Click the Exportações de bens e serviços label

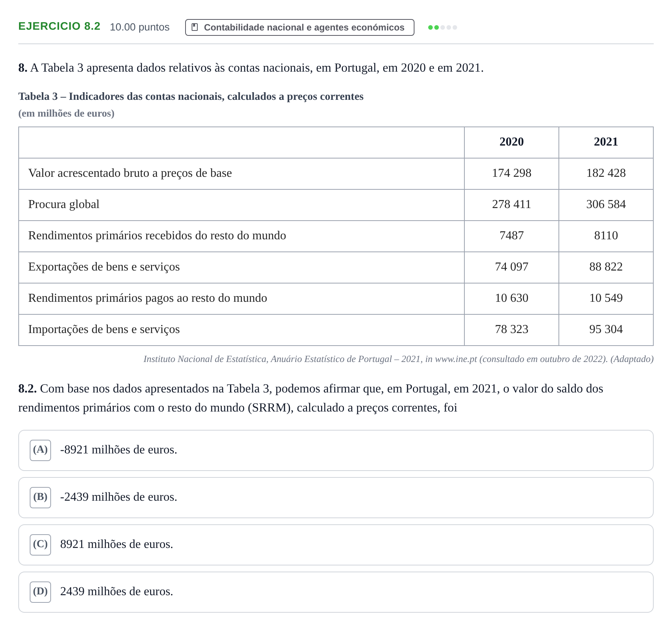click(x=104, y=267)
